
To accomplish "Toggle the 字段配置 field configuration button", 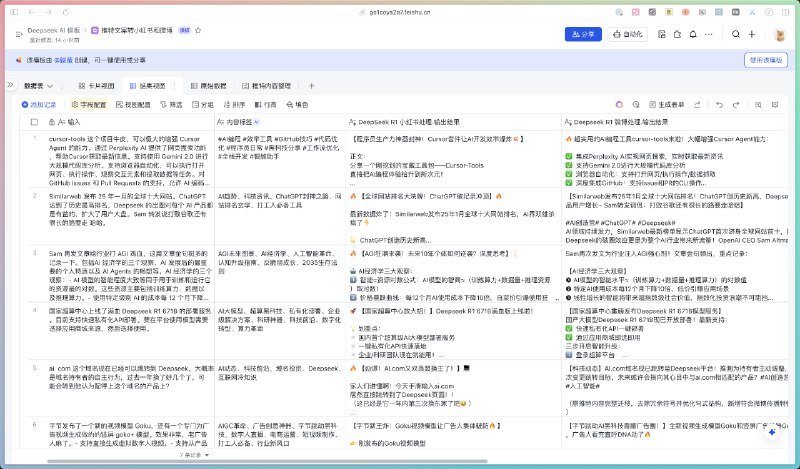I will (89, 105).
